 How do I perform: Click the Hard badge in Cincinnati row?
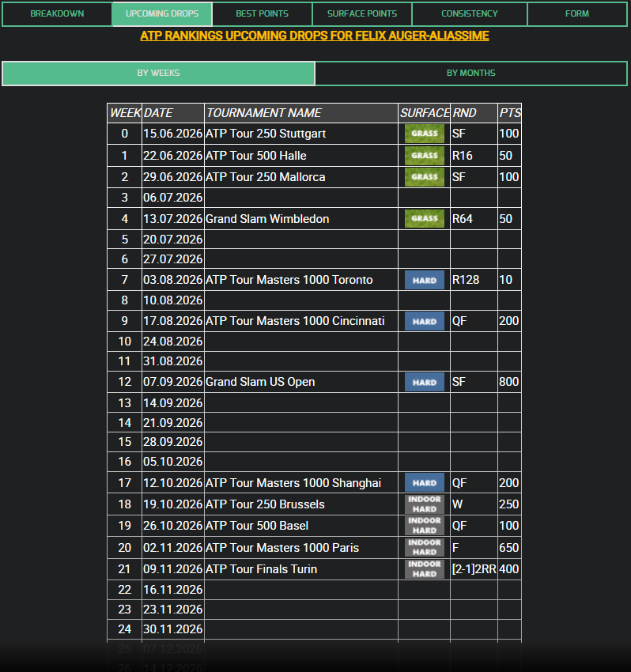(x=425, y=322)
